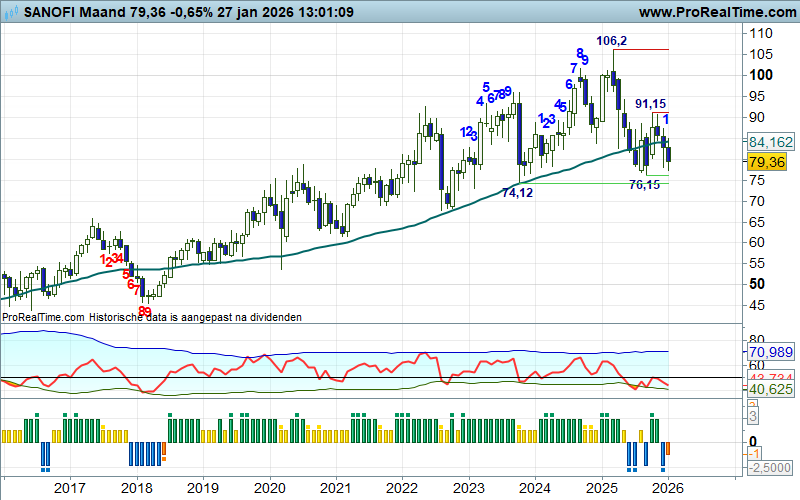Select the 2026 year label on time axis

pyautogui.click(x=665, y=487)
